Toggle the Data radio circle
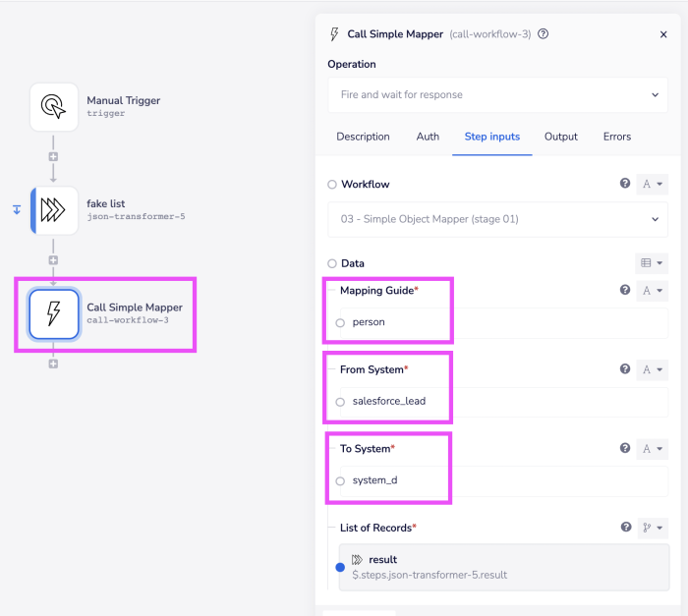The width and height of the screenshot is (688, 616). 332,263
